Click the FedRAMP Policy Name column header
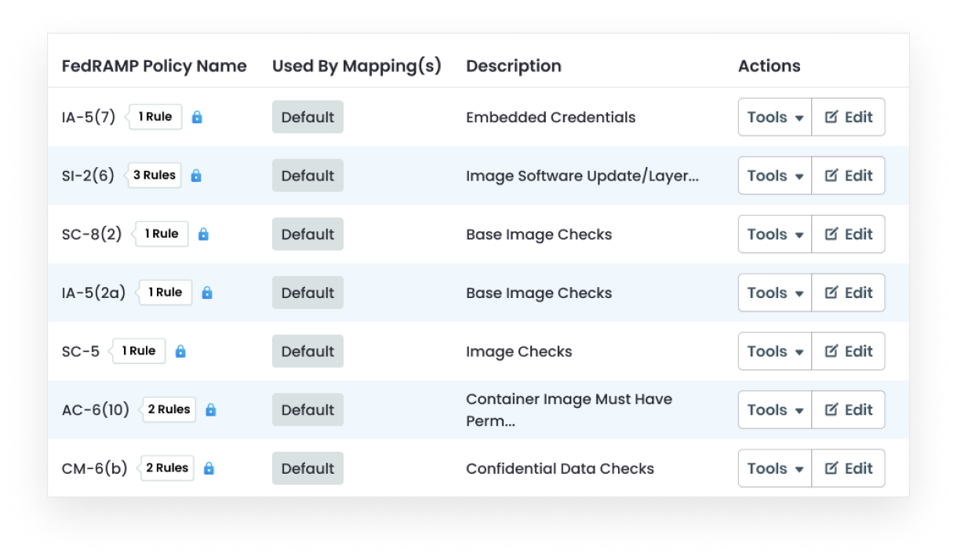Image resolution: width=957 pixels, height=560 pixels. tap(155, 66)
